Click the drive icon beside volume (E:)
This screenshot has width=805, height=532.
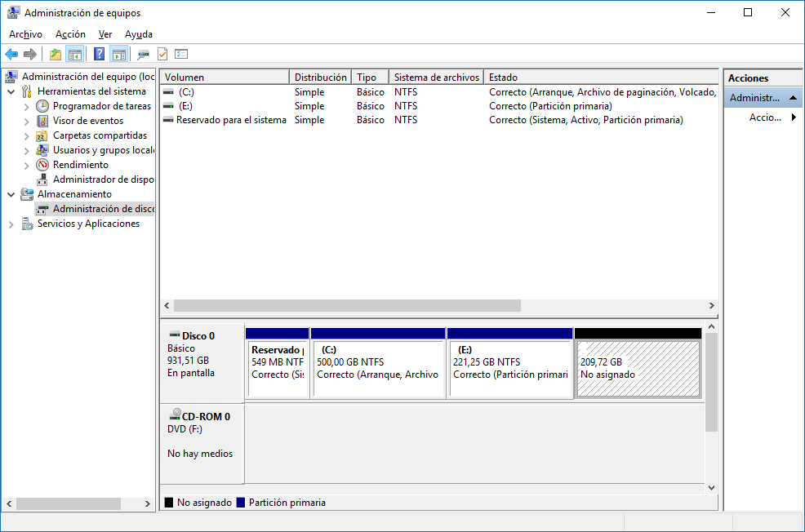click(168, 106)
